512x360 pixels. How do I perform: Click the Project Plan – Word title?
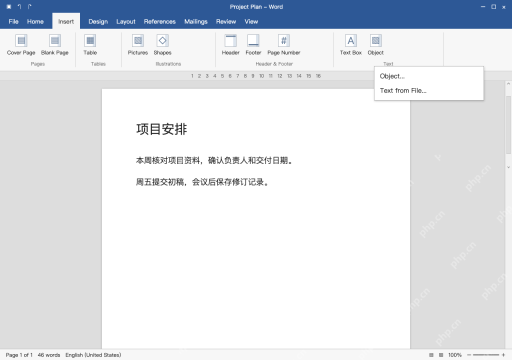[256, 7]
